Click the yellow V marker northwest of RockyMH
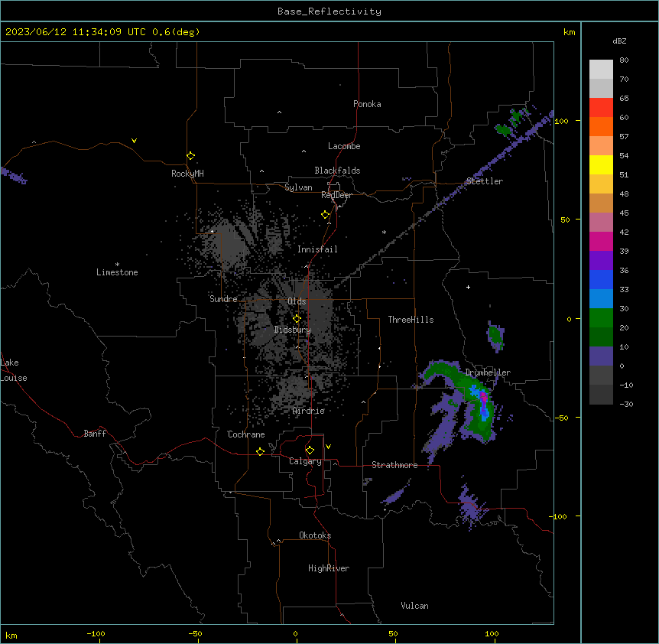Screen dimensions: 659x644 click(134, 141)
